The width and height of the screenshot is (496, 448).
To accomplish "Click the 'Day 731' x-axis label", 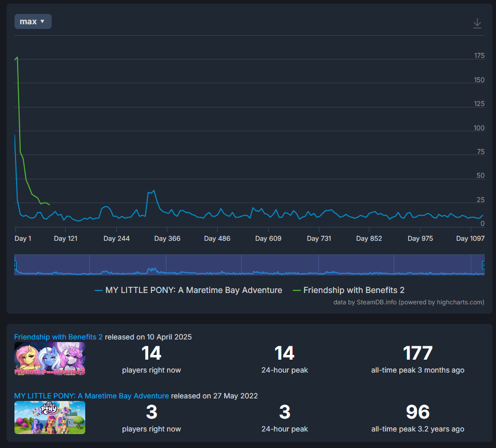I will pos(319,239).
